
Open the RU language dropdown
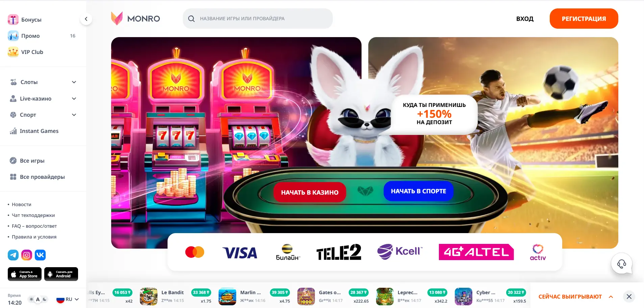(68, 299)
